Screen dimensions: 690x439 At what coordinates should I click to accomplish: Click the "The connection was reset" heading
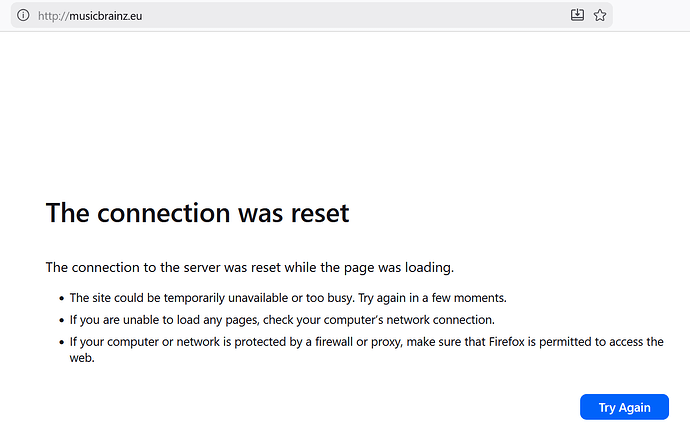point(197,213)
